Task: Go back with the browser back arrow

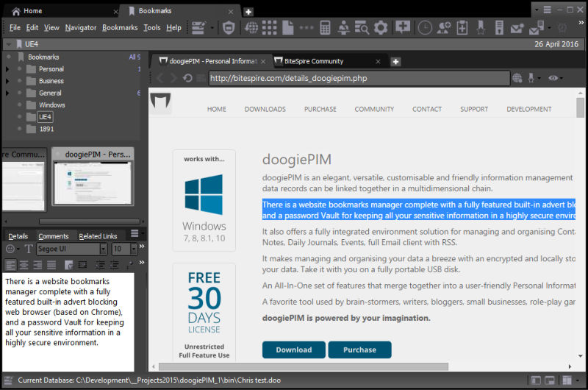Action: [x=160, y=78]
